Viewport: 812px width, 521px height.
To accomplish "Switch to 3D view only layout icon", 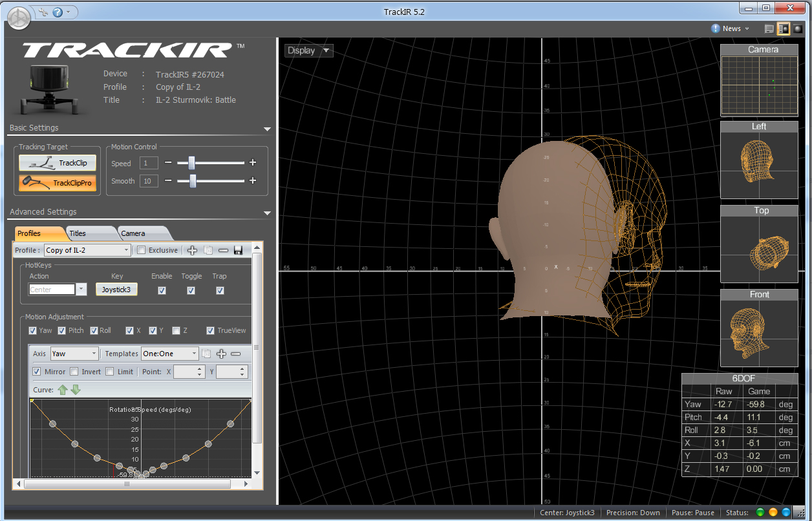I will (x=798, y=28).
